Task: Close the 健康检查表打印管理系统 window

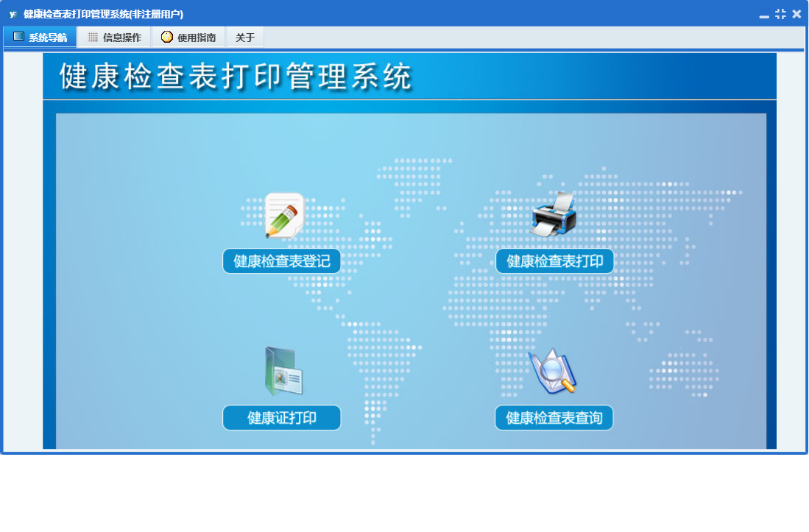Action: (796, 14)
